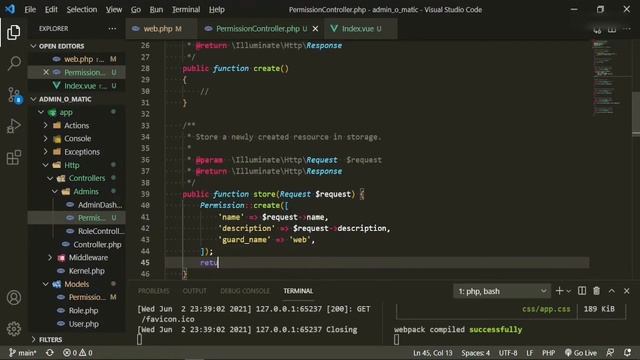The width and height of the screenshot is (640, 360).
Task: Collapse the Admins folder
Action: (55, 191)
